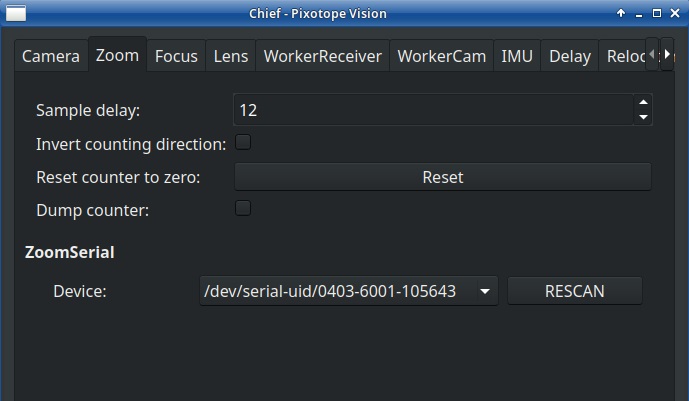The height and width of the screenshot is (401, 689).
Task: Go to the IMU tab
Action: click(x=517, y=56)
